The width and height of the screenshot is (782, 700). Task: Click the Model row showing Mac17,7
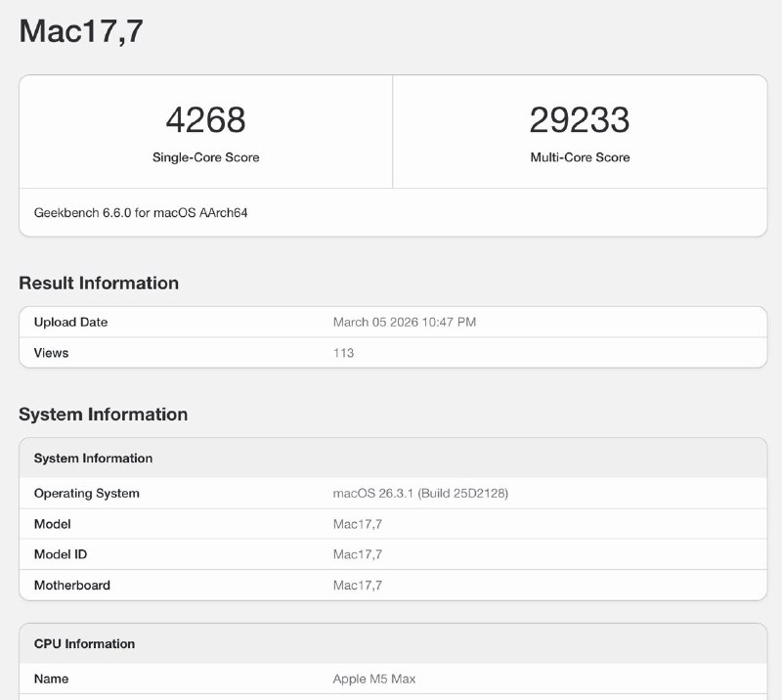click(53, 524)
